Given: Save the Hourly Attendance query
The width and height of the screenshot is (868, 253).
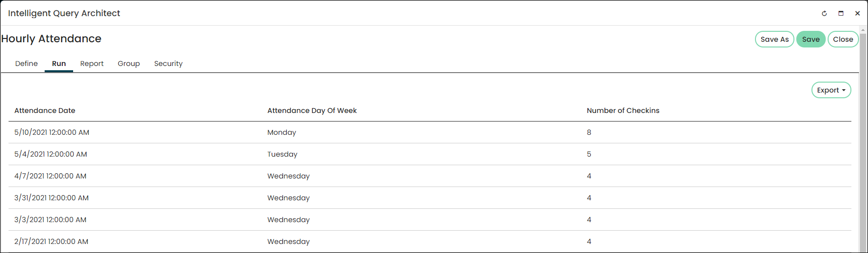Looking at the screenshot, I should pos(811,39).
